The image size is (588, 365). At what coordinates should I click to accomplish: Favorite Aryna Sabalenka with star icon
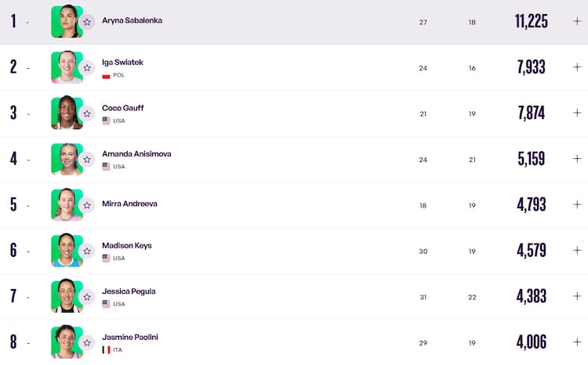[x=87, y=22]
